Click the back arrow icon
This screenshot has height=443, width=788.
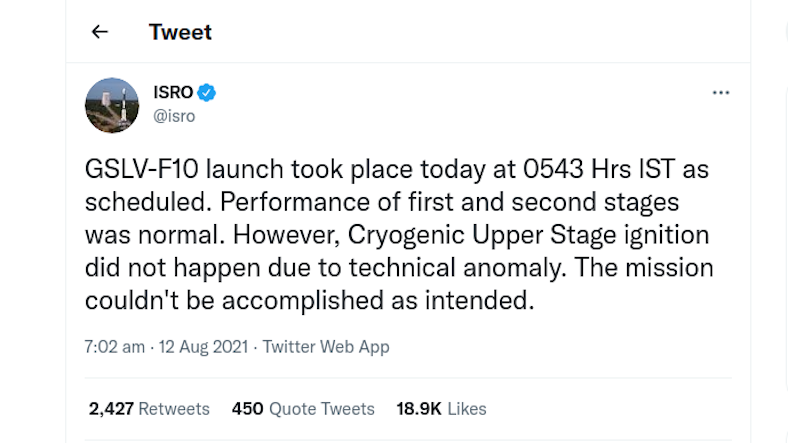(x=99, y=32)
